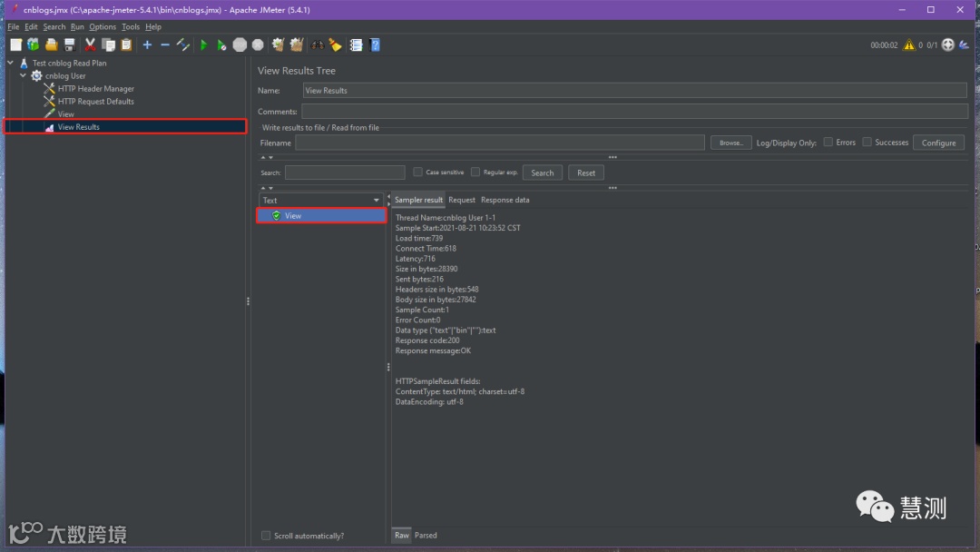This screenshot has width=980, height=552.
Task: Click the Clear All results icon
Action: pyautogui.click(x=297, y=45)
